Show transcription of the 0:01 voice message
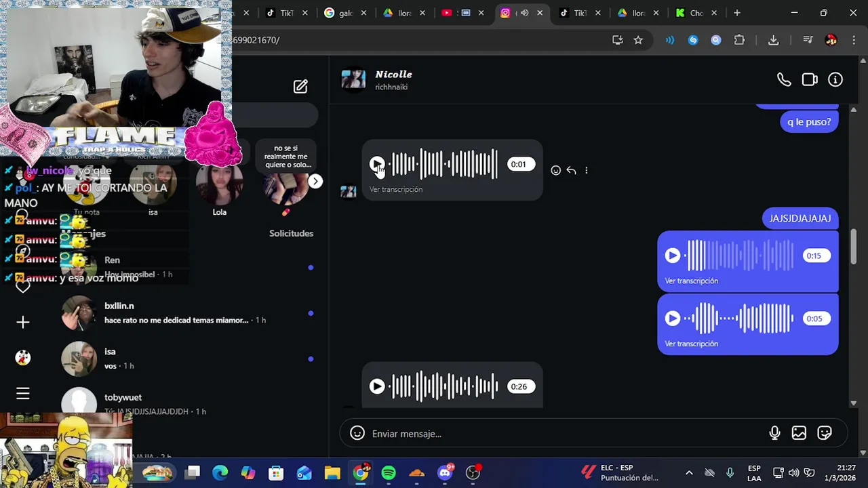868x488 pixels. 396,189
